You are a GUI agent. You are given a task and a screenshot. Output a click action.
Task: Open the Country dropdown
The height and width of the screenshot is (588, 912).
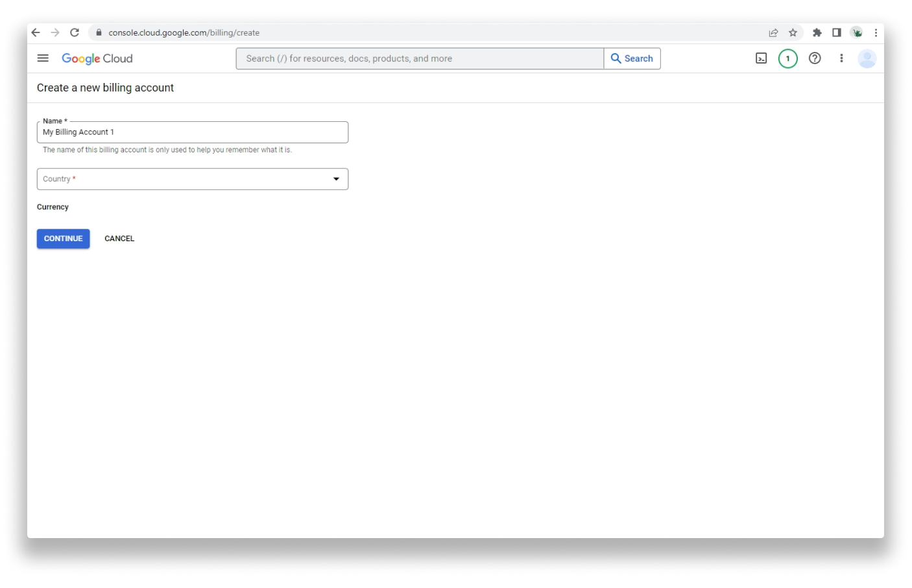point(193,179)
